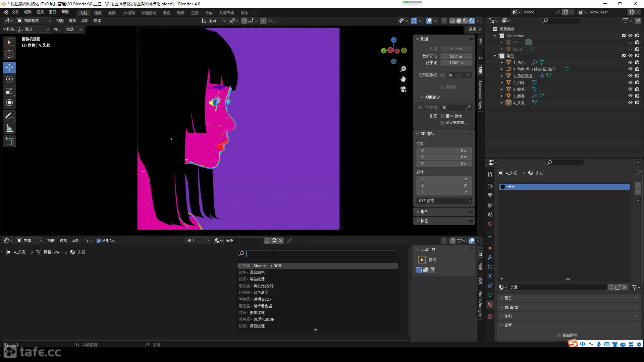Hide the 4_头发 object in viewport

(x=630, y=103)
